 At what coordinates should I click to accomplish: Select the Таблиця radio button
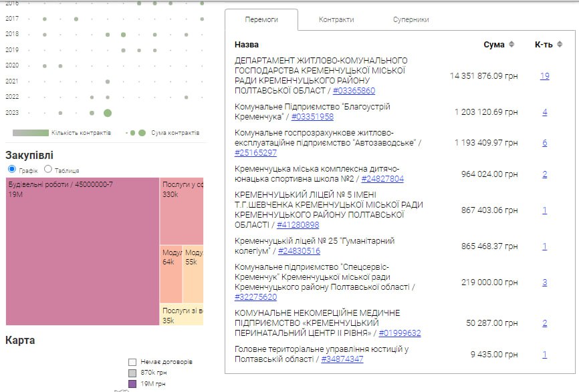coord(48,170)
